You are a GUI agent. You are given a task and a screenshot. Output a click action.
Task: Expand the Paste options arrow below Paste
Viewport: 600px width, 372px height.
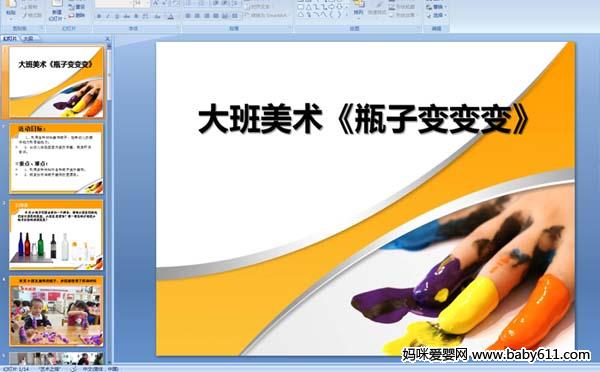[x=11, y=18]
